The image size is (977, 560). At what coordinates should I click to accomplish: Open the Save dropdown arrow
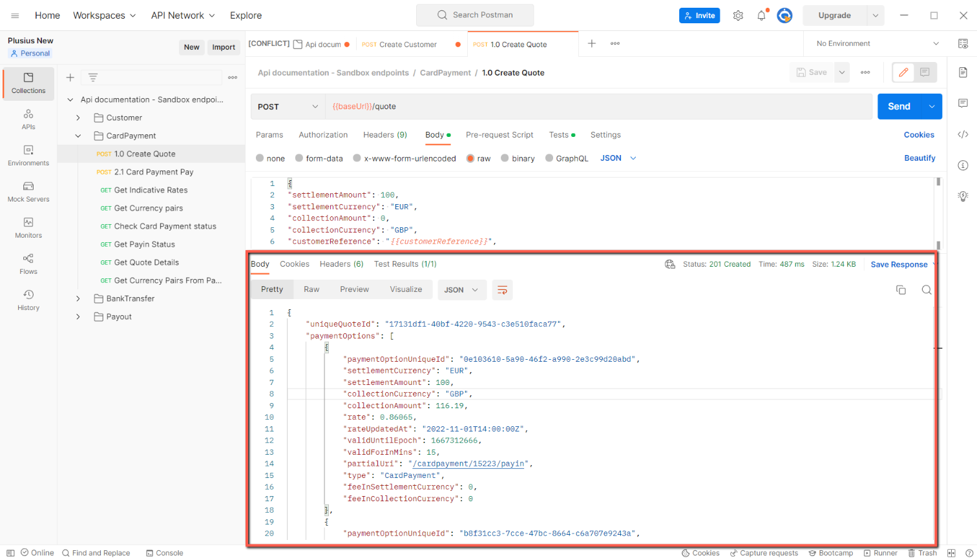click(x=842, y=72)
